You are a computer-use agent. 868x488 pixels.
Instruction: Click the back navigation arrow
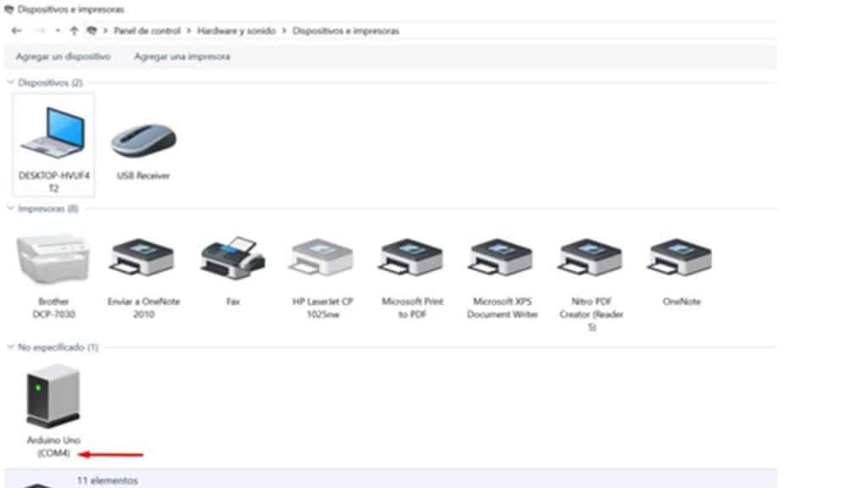[x=16, y=30]
